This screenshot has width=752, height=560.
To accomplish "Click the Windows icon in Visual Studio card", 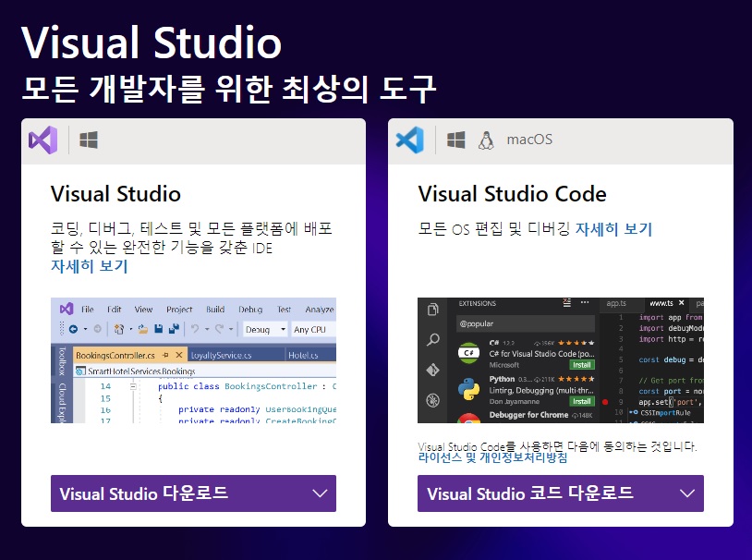I will click(89, 140).
